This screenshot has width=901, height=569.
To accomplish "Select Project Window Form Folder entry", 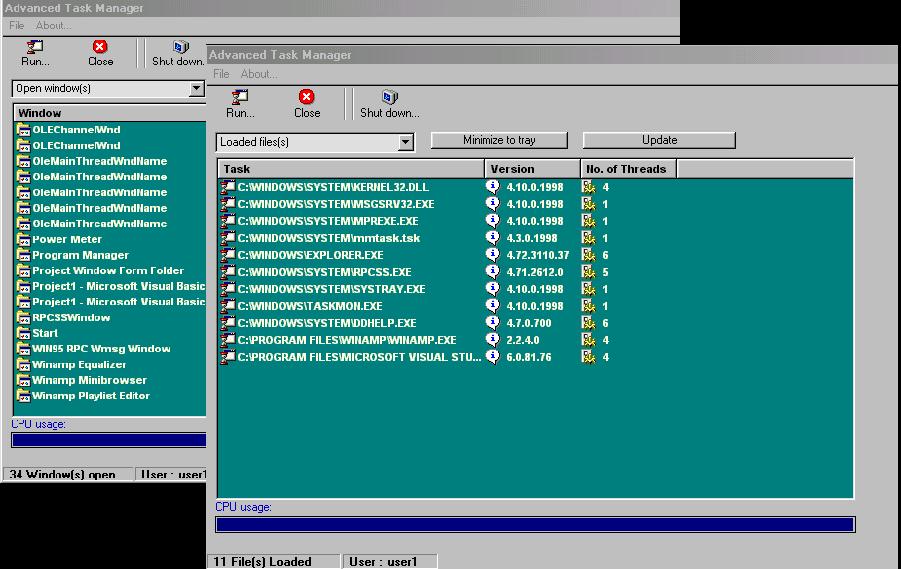I will coord(110,270).
